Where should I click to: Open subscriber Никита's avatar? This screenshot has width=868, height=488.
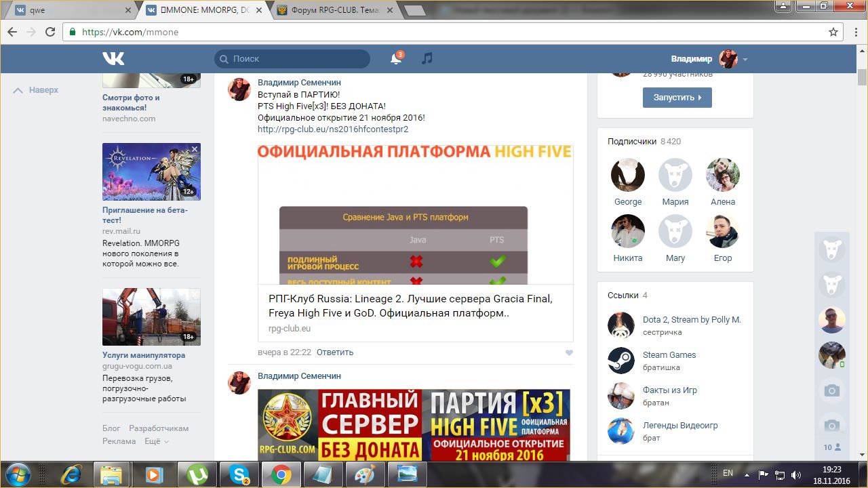pyautogui.click(x=628, y=231)
